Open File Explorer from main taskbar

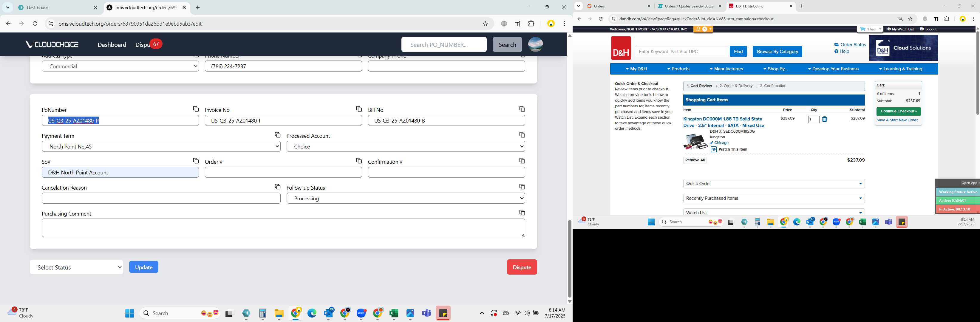279,313
